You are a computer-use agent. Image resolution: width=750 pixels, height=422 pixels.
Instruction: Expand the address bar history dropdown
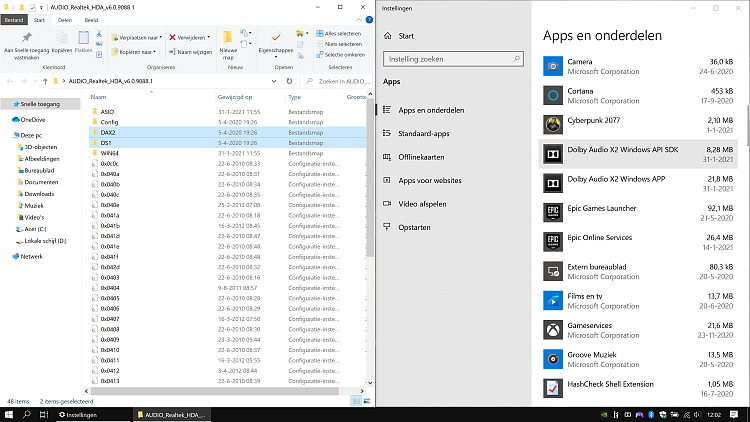click(274, 81)
